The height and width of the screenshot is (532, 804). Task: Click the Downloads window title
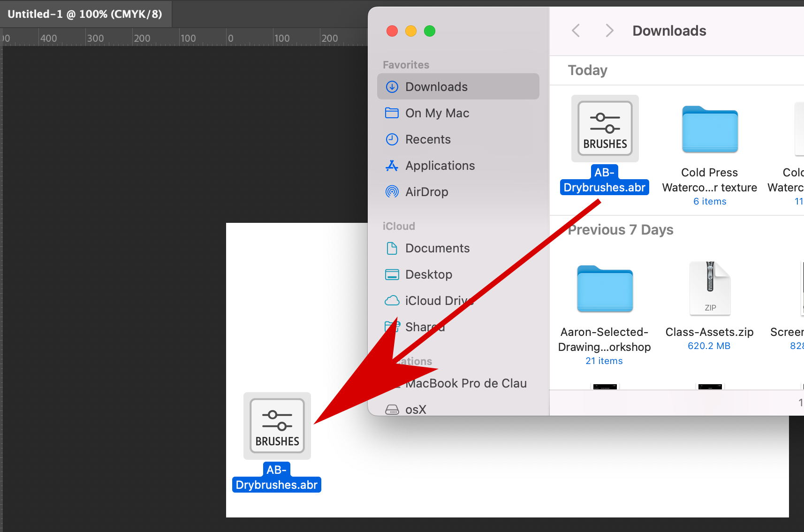click(669, 31)
